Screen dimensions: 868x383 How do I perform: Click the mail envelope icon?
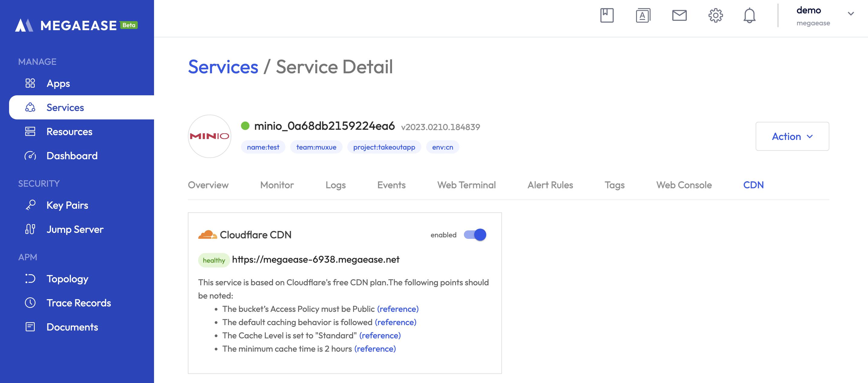[x=679, y=15]
